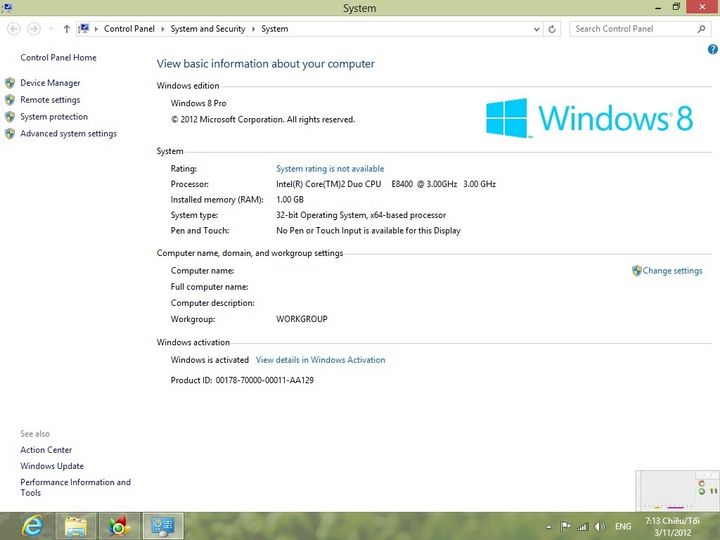Open System protection

[x=54, y=117]
